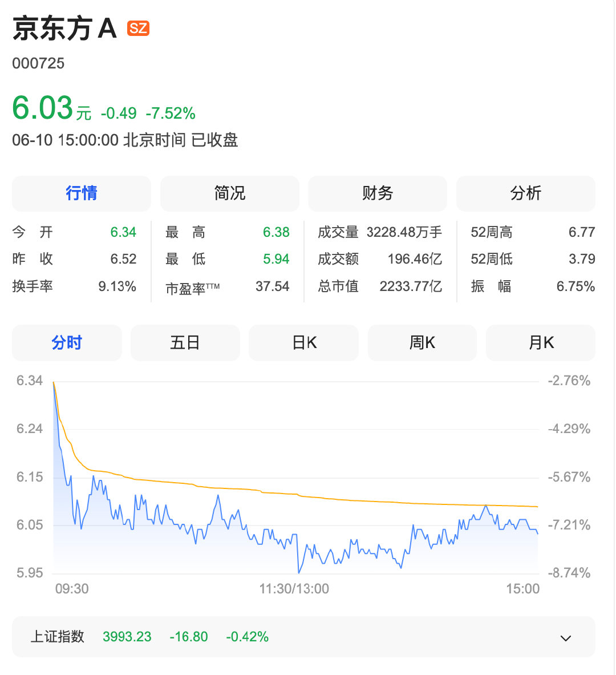Click the percent change -7.52%
The height and width of the screenshot is (675, 616).
[x=171, y=113]
